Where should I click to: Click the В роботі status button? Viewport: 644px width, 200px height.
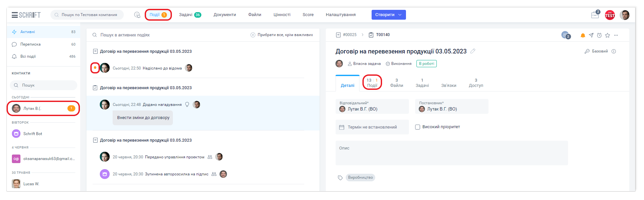click(426, 64)
